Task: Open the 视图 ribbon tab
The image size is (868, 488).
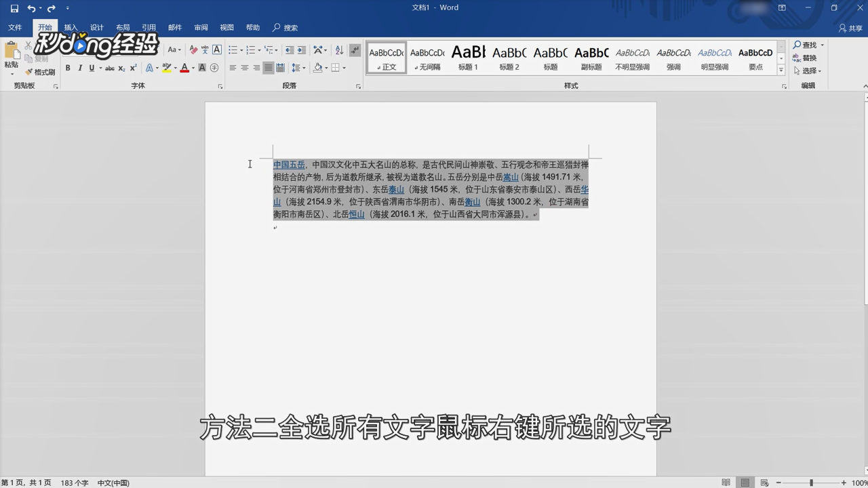Action: pos(226,28)
